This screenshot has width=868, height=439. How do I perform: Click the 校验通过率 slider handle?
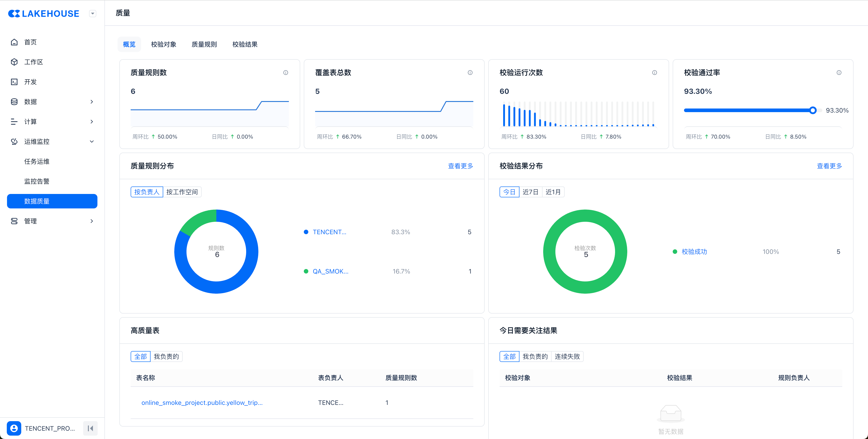tap(813, 110)
